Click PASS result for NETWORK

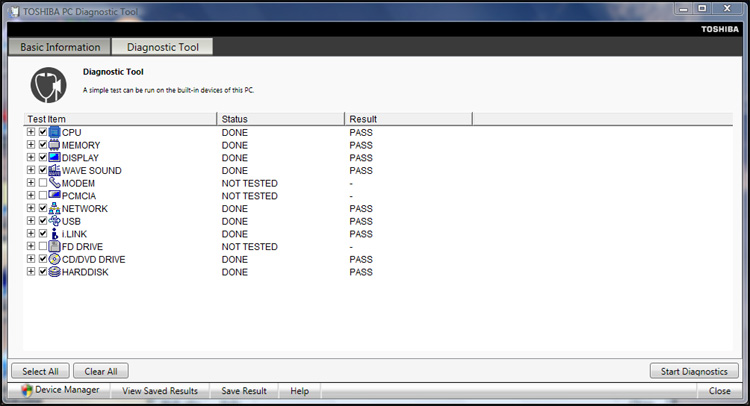click(x=361, y=208)
